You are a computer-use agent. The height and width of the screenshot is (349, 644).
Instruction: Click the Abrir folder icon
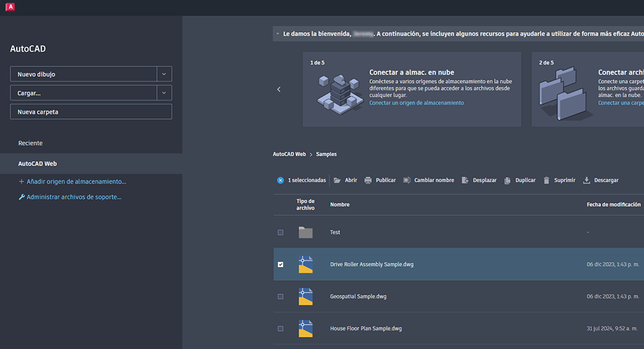coord(337,180)
